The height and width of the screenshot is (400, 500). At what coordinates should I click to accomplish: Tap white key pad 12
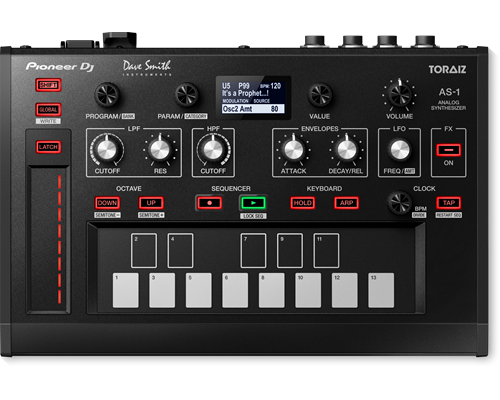pos(345,290)
